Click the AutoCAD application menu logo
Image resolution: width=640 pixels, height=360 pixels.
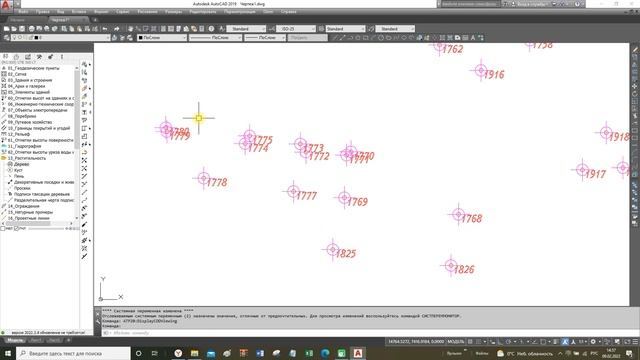click(6, 4)
